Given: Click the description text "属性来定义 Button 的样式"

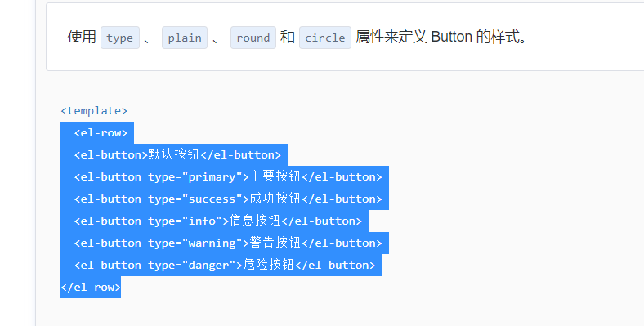Looking at the screenshot, I should pyautogui.click(x=437, y=37).
